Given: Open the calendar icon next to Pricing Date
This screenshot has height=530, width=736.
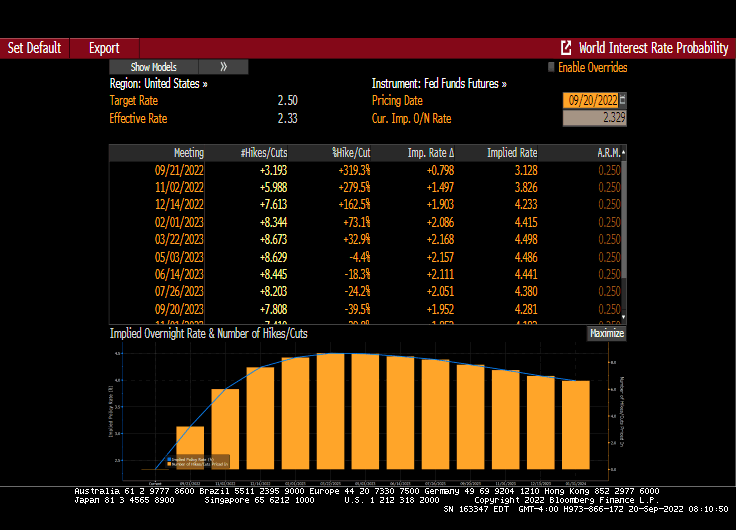Looking at the screenshot, I should 623,100.
